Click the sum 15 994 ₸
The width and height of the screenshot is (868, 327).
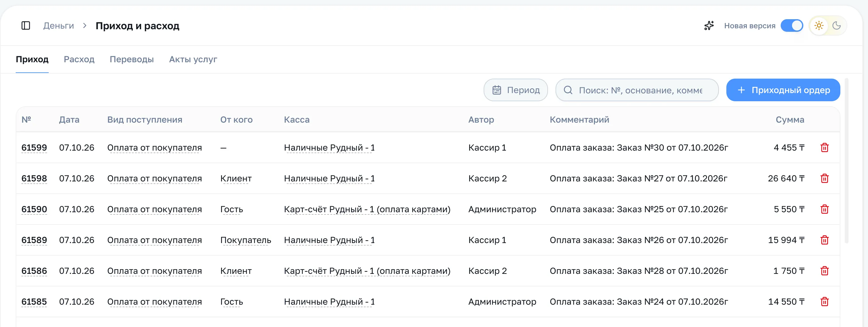[786, 240]
